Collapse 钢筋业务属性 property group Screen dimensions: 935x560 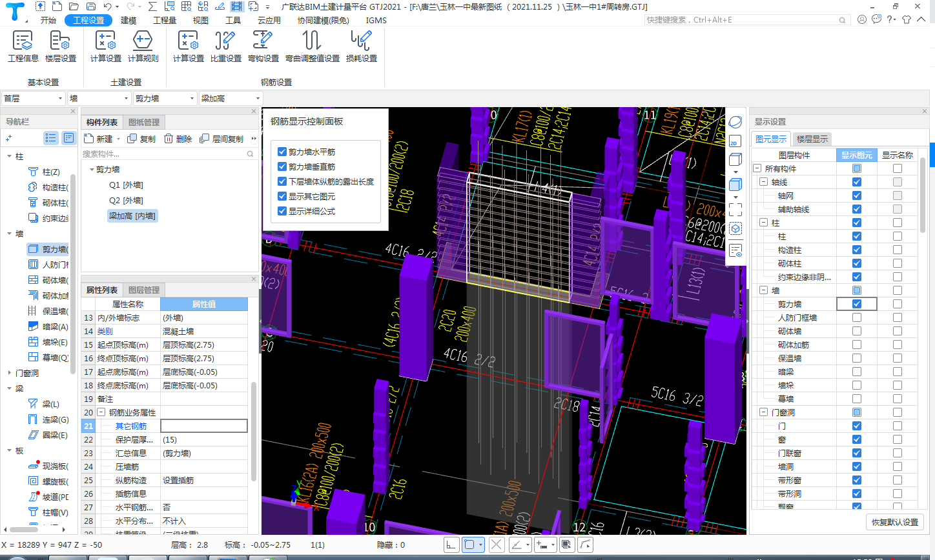point(101,412)
